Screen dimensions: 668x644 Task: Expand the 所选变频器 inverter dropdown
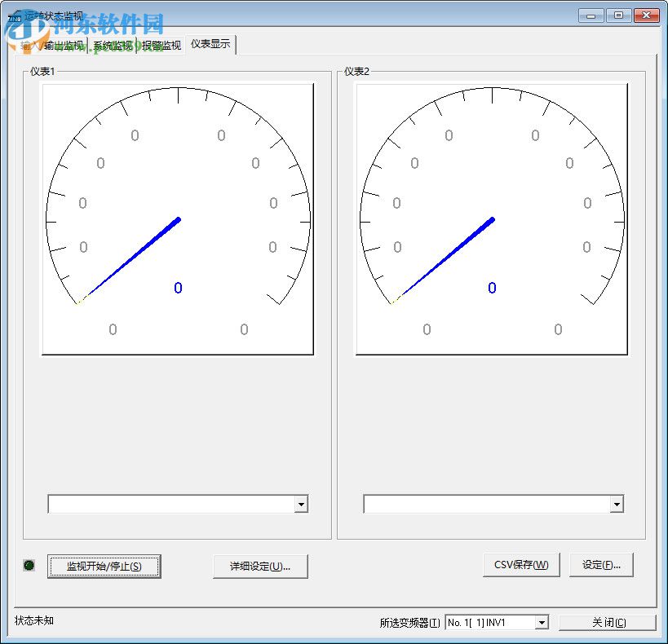(543, 622)
